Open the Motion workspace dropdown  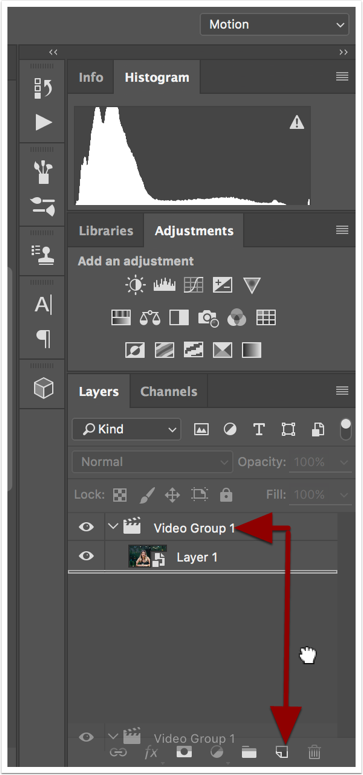click(274, 24)
